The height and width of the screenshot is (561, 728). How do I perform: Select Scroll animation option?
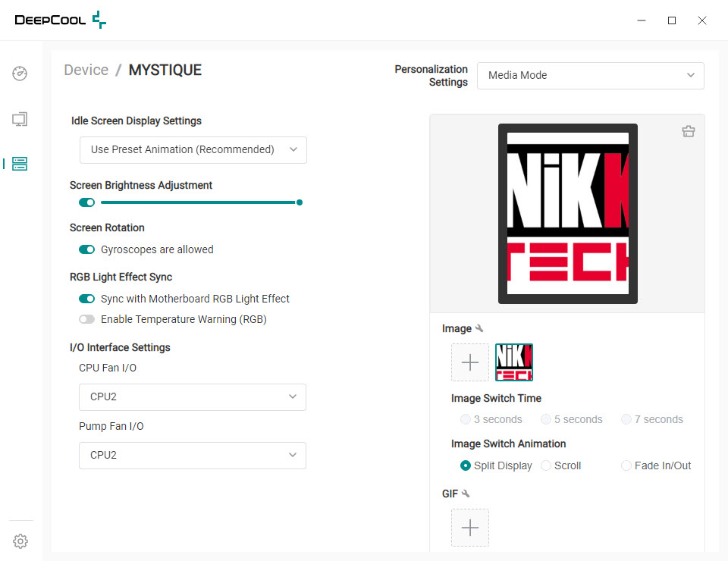tap(561, 465)
